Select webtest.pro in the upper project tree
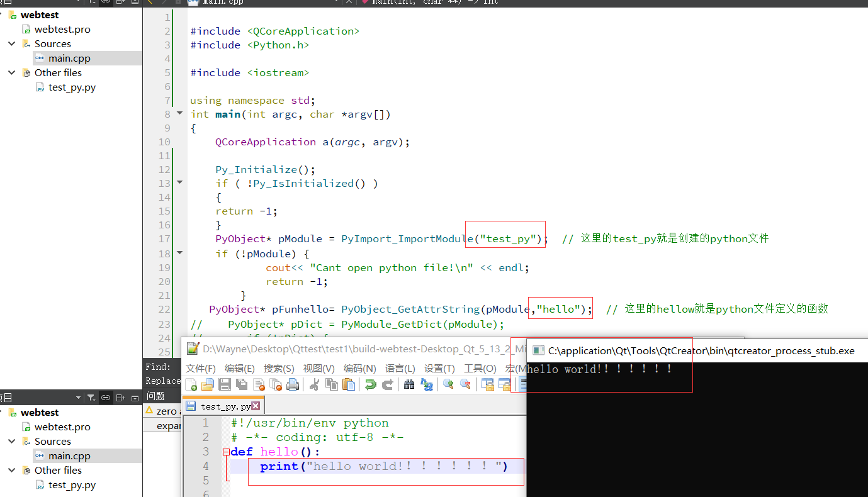Viewport: 868px width, 497px height. 62,29
